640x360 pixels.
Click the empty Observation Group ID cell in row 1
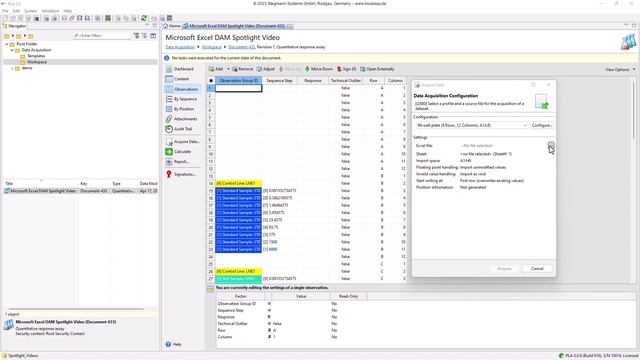[x=238, y=88]
